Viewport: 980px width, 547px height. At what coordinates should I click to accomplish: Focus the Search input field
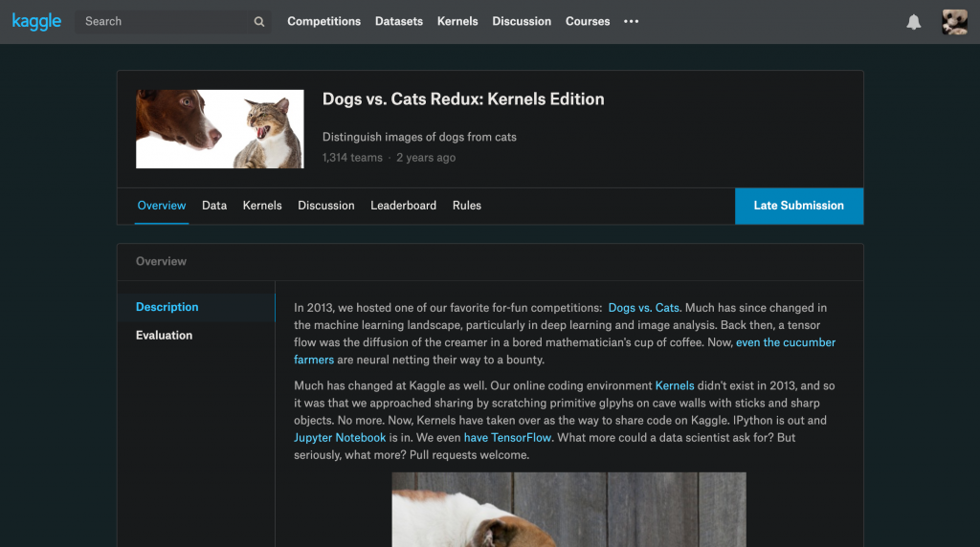coord(173,21)
